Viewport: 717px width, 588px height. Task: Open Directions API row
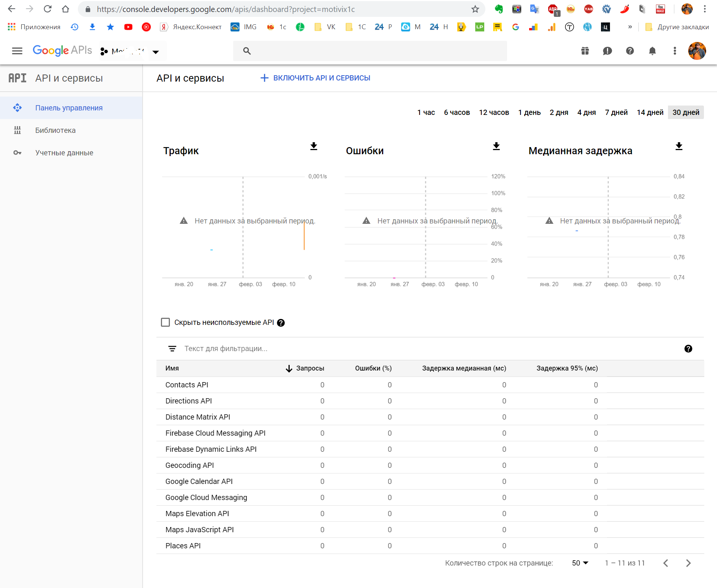(430, 401)
